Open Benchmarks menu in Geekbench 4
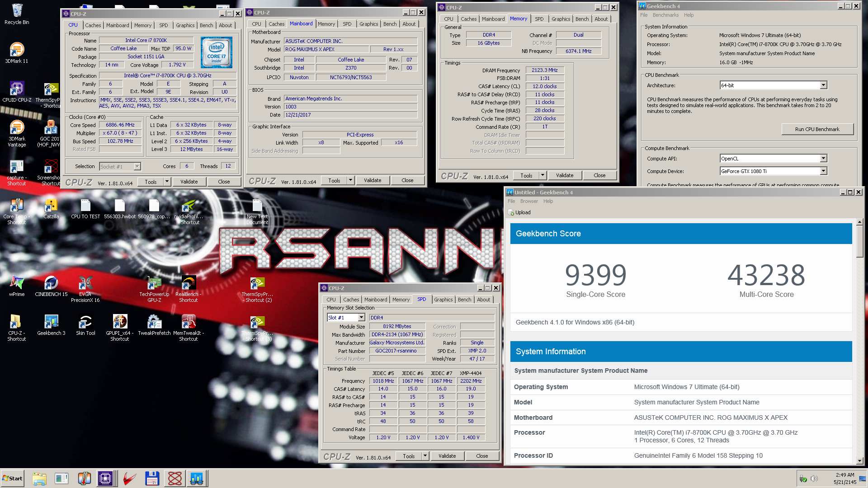The width and height of the screenshot is (868, 488). coord(665,15)
